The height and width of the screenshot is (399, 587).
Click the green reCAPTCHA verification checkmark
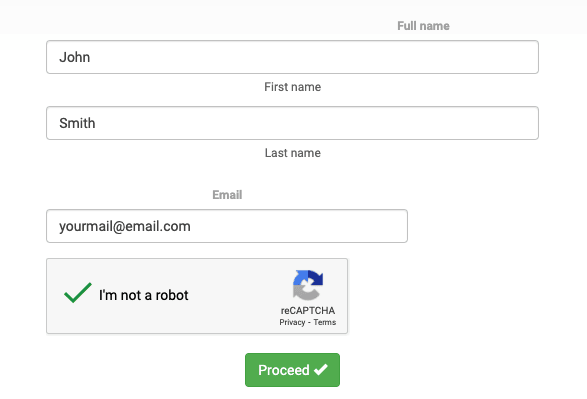click(x=78, y=292)
